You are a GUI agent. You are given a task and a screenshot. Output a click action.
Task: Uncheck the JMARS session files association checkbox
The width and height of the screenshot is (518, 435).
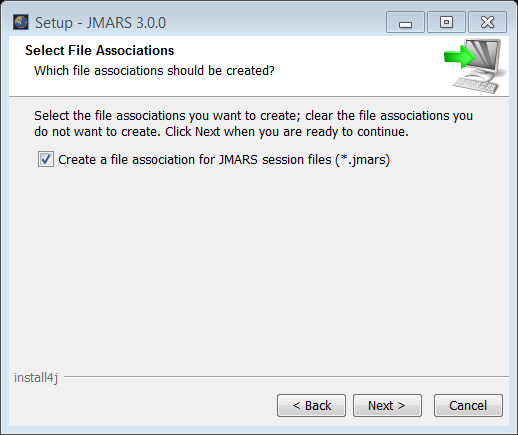(x=46, y=159)
